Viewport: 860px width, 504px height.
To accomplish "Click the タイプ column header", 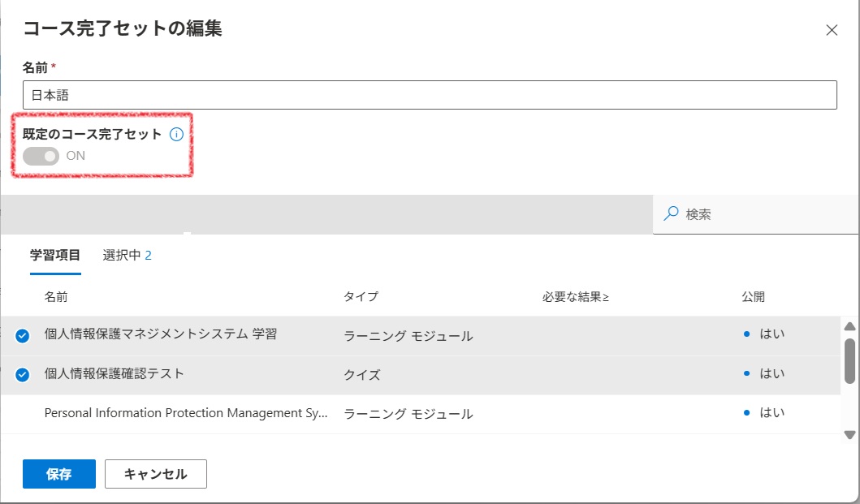I will pos(361,297).
